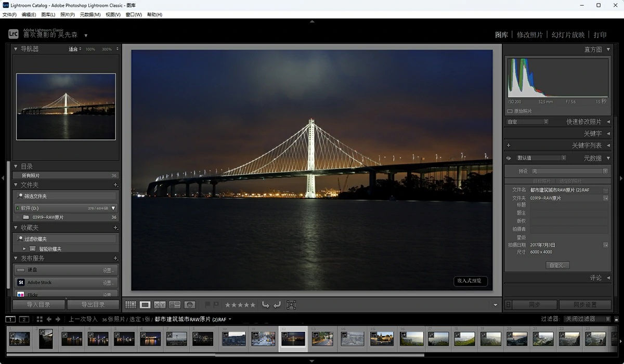Click the 导入目录 button
Viewport: 624px width, 364px height.
39,305
